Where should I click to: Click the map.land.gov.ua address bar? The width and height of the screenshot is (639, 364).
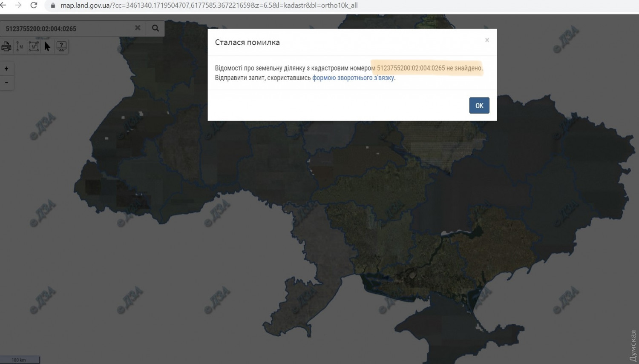(x=209, y=6)
